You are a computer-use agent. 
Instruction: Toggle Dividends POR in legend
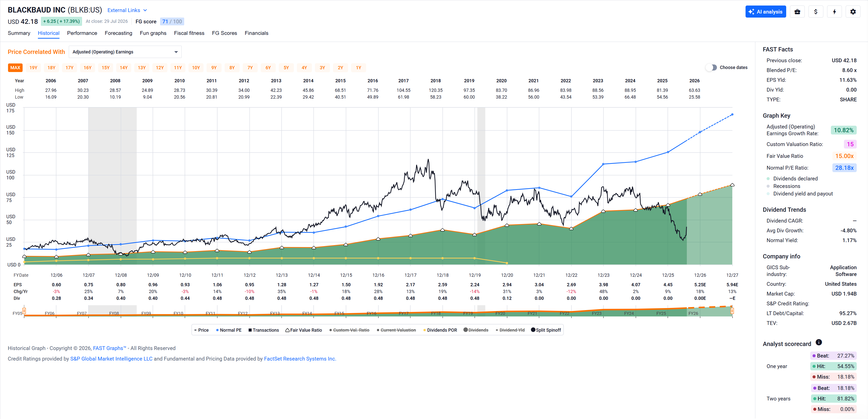tap(440, 330)
